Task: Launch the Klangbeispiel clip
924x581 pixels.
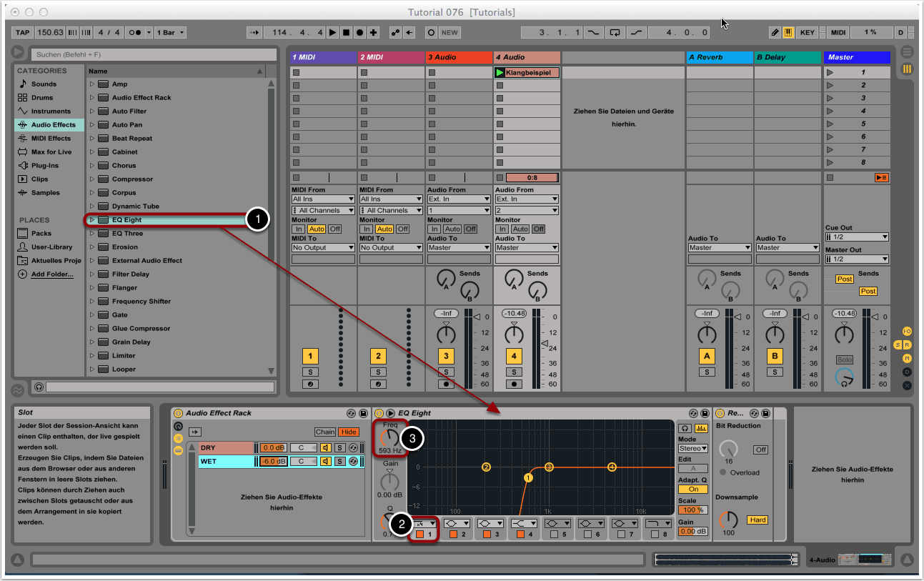Action: coord(500,73)
